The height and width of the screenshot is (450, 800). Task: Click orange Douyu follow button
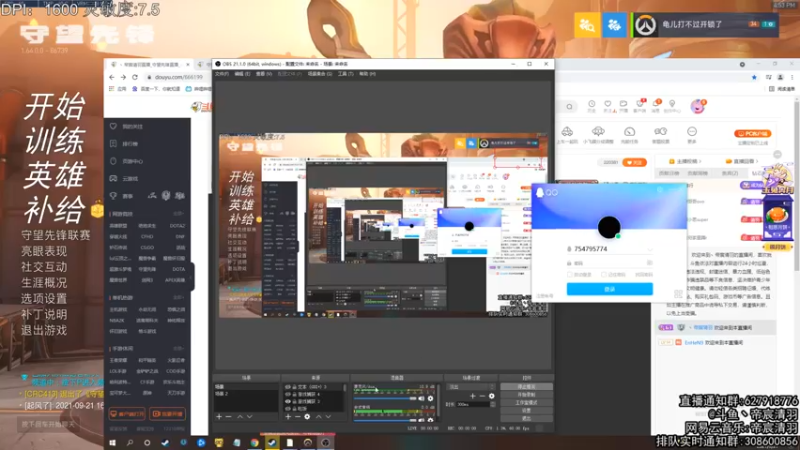[634, 162]
